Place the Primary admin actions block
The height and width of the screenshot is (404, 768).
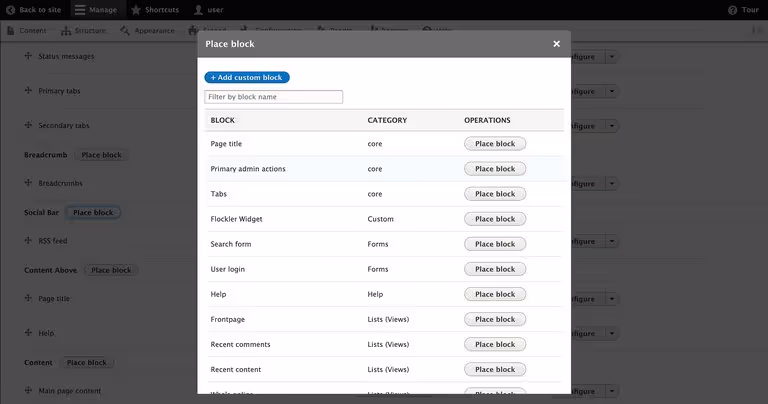(495, 168)
